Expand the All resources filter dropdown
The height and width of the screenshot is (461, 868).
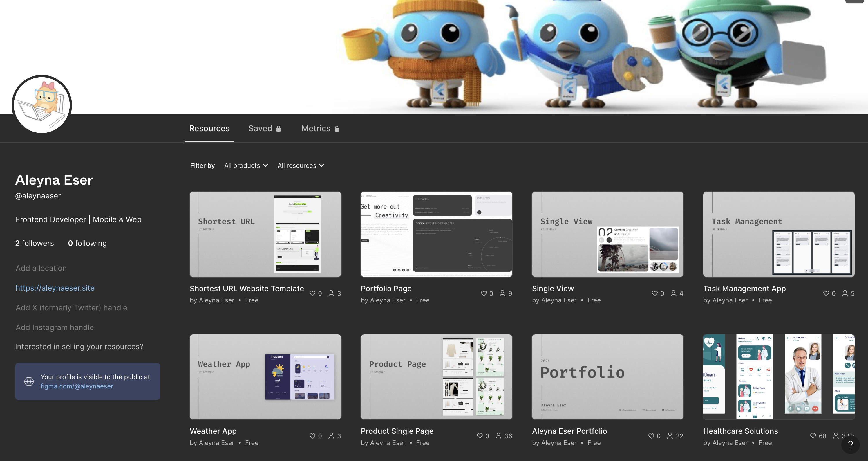(301, 165)
